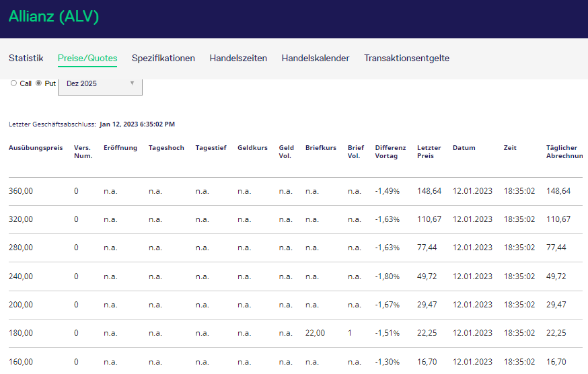This screenshot has height=374, width=588.
Task: Click Letzter Preis value 110,67
Action: pyautogui.click(x=429, y=219)
